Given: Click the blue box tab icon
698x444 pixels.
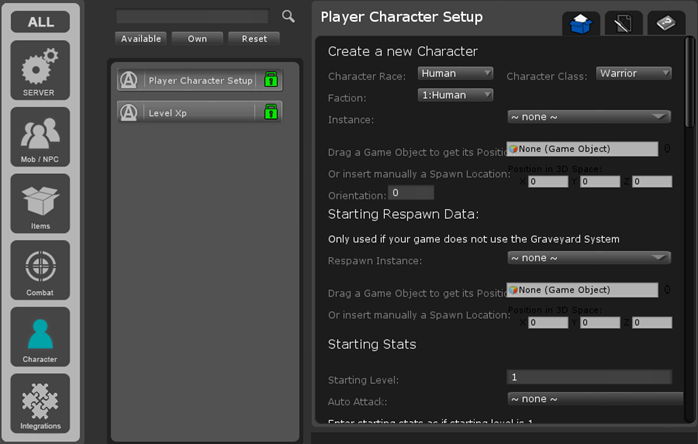Looking at the screenshot, I should 580,24.
